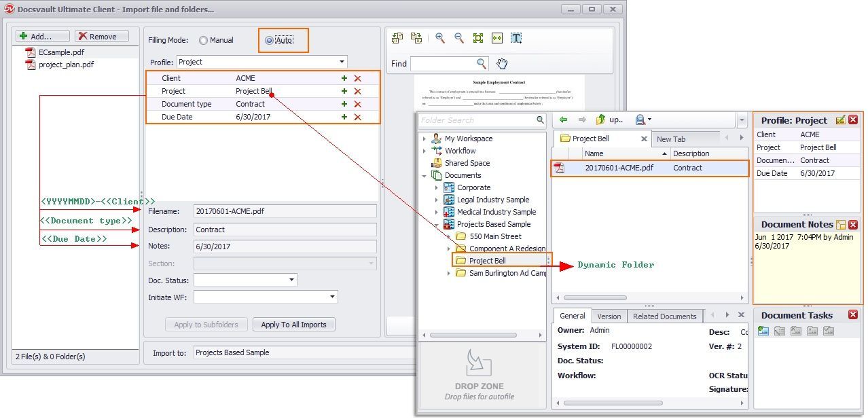Open the Related Documents tab
This screenshot has height=419, width=868.
(664, 316)
